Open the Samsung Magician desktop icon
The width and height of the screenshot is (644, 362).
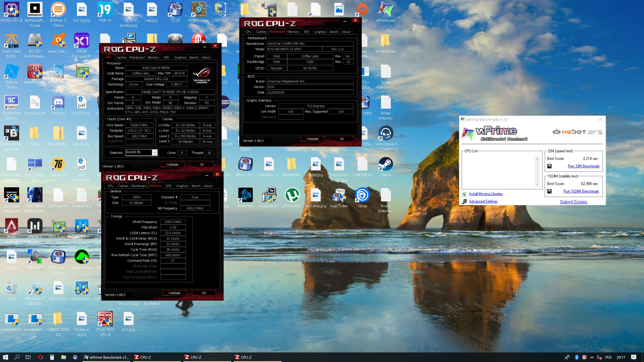pos(11,200)
